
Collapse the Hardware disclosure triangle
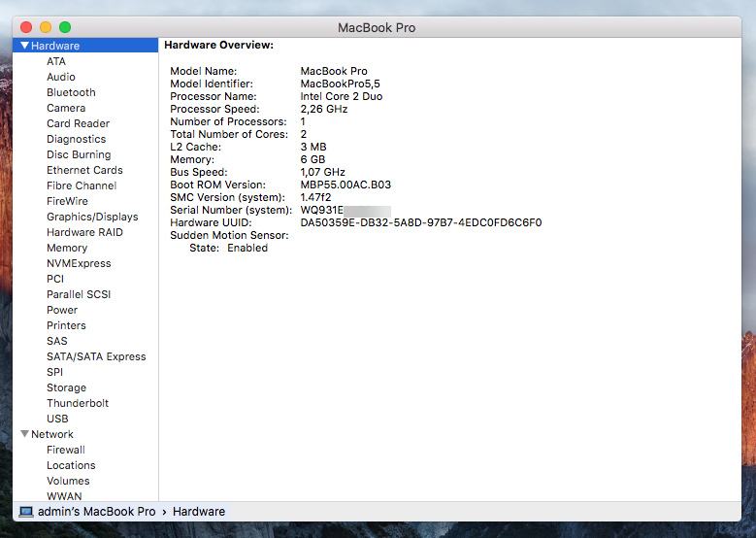[24, 46]
